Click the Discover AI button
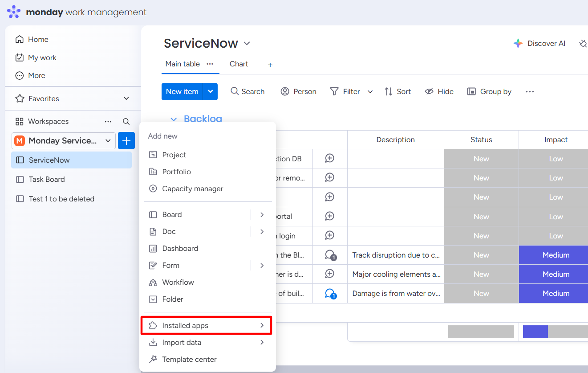The height and width of the screenshot is (373, 588). point(539,43)
